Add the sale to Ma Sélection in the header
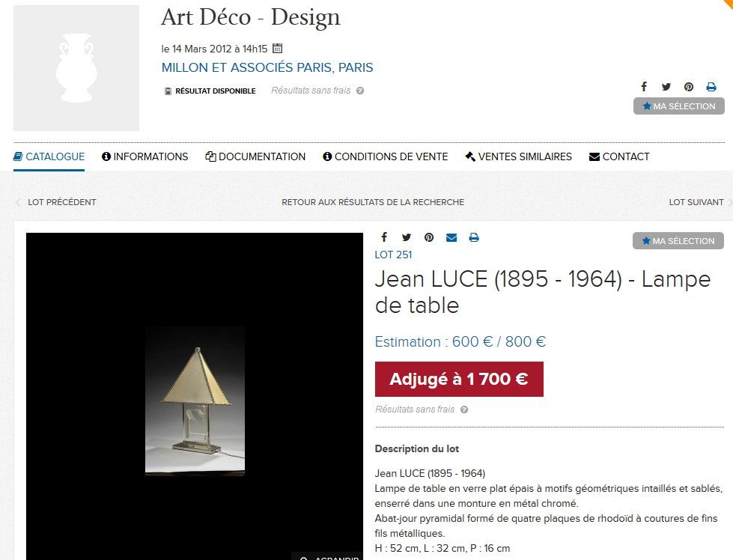Viewport: 733px width, 560px height. [679, 106]
